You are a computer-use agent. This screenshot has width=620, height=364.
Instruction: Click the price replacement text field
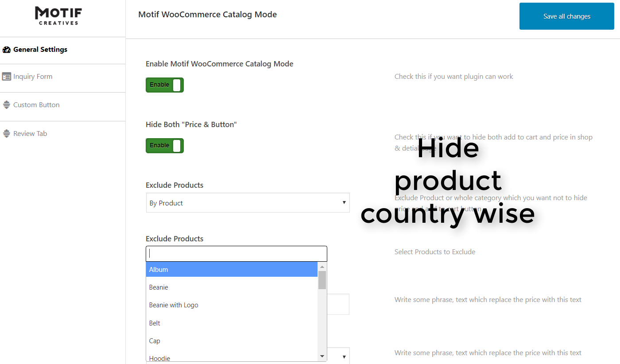coord(338,304)
